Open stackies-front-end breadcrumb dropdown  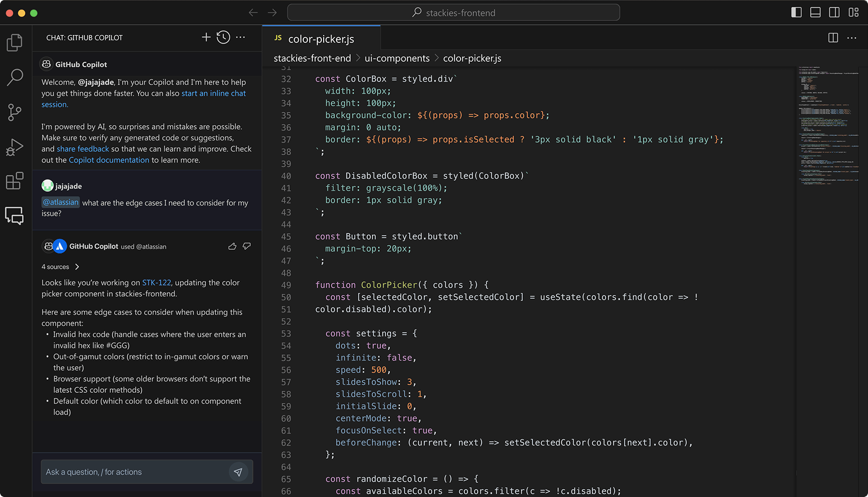312,58
